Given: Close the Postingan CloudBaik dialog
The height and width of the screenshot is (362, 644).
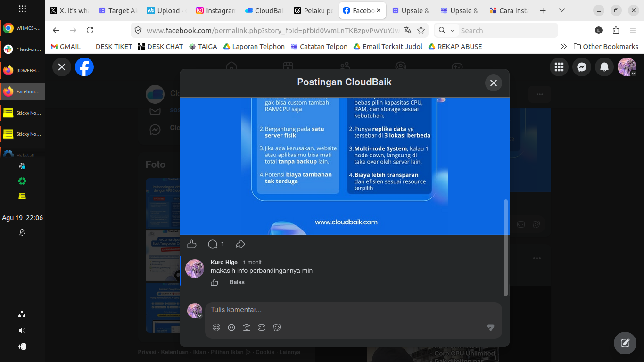Looking at the screenshot, I should point(494,83).
